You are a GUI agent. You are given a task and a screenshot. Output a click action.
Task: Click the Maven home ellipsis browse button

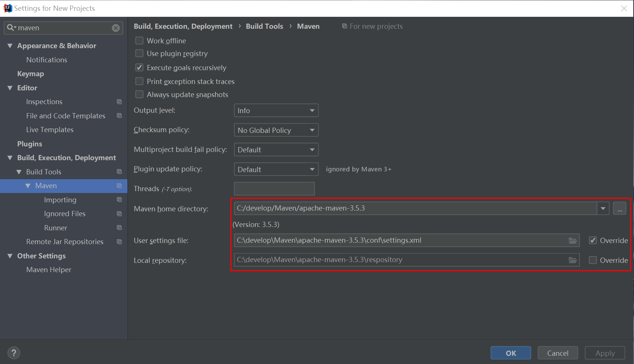coord(619,208)
